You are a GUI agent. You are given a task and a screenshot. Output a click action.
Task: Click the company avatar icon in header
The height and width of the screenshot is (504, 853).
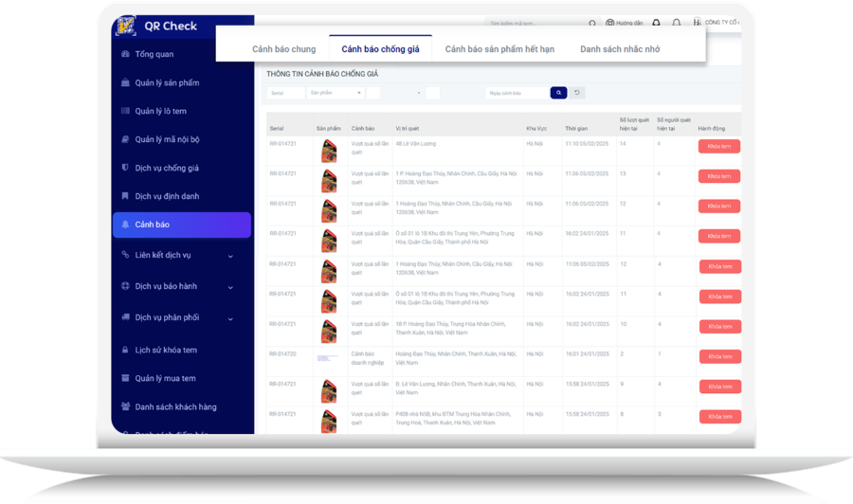tap(698, 23)
